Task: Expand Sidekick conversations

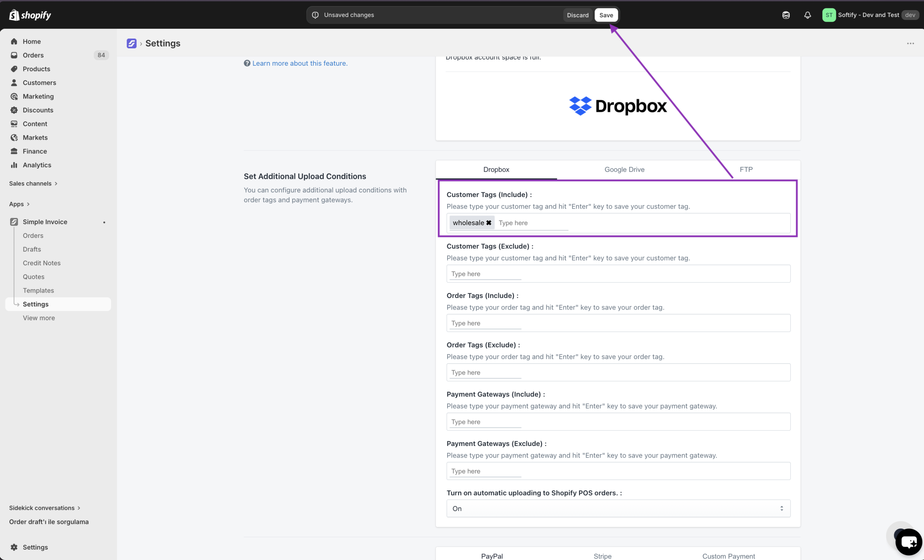Action: click(x=45, y=508)
